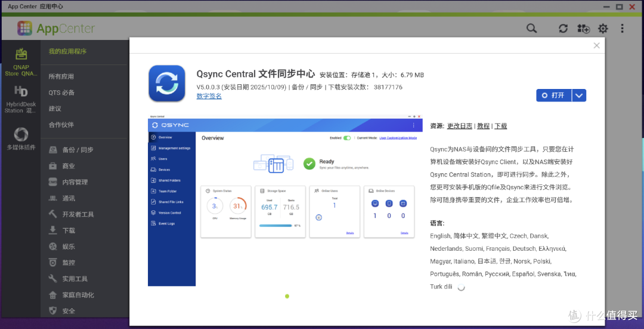Click the 家庭自动化 house icon
This screenshot has width=644, height=329.
[53, 295]
